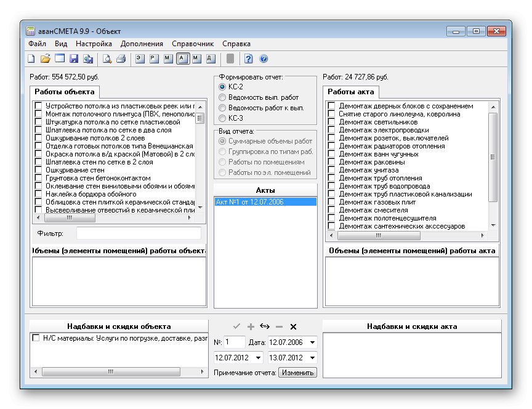Open the 12.07.2012 date dropdown
The image size is (532, 409).
tap(257, 358)
